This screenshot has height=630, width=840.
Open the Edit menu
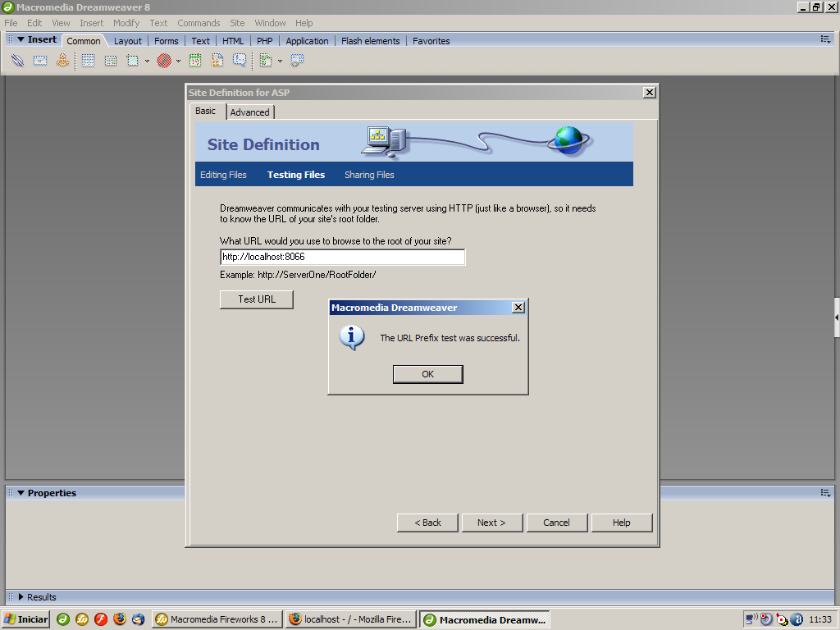(34, 23)
